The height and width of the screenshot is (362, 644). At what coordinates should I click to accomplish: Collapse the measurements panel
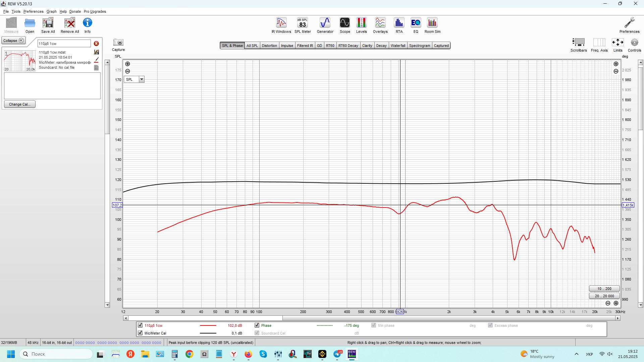pos(13,41)
